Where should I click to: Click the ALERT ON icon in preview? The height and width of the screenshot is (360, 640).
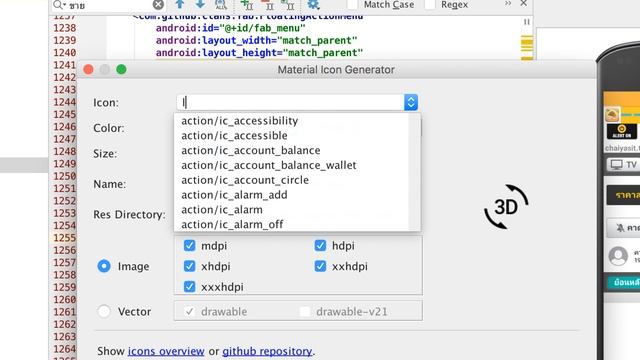point(622,131)
